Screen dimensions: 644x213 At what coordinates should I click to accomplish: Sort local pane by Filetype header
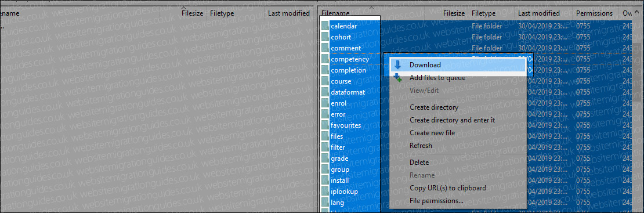pyautogui.click(x=222, y=13)
